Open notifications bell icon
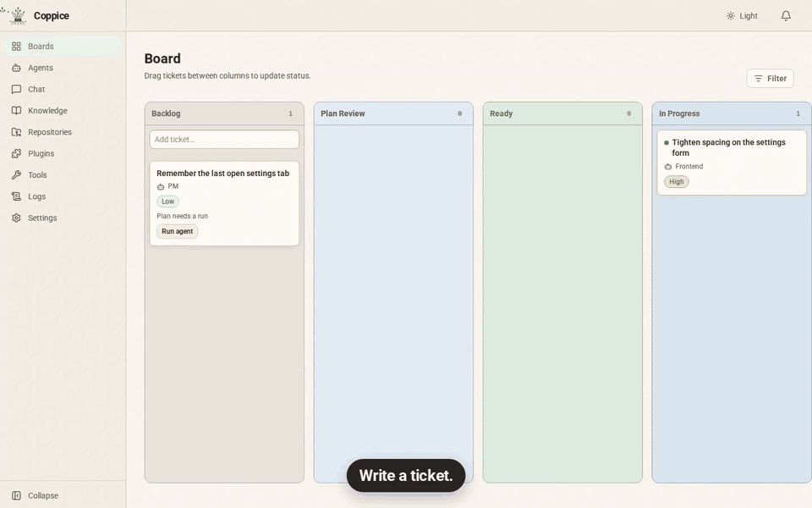 786,15
